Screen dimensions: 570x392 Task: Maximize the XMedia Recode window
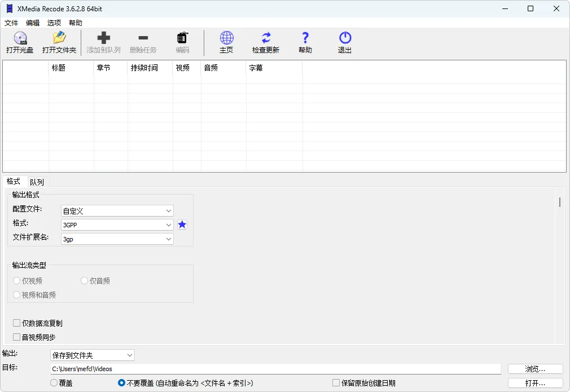click(x=530, y=8)
